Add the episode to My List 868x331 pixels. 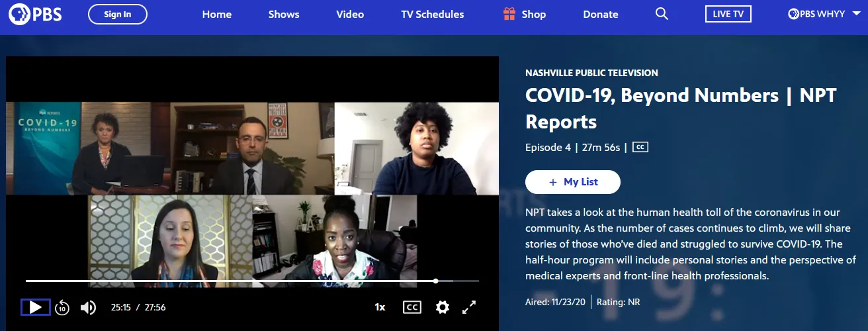click(573, 182)
